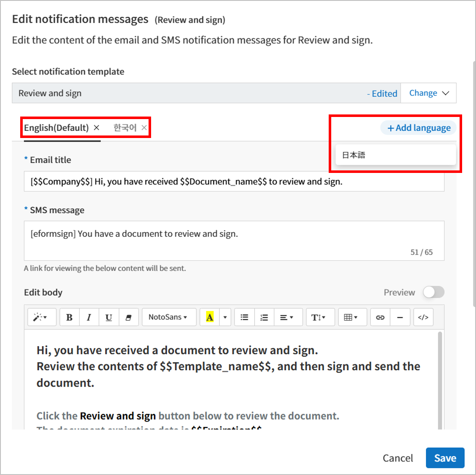
Task: Switch to the 한국어 language tab
Action: click(x=125, y=128)
